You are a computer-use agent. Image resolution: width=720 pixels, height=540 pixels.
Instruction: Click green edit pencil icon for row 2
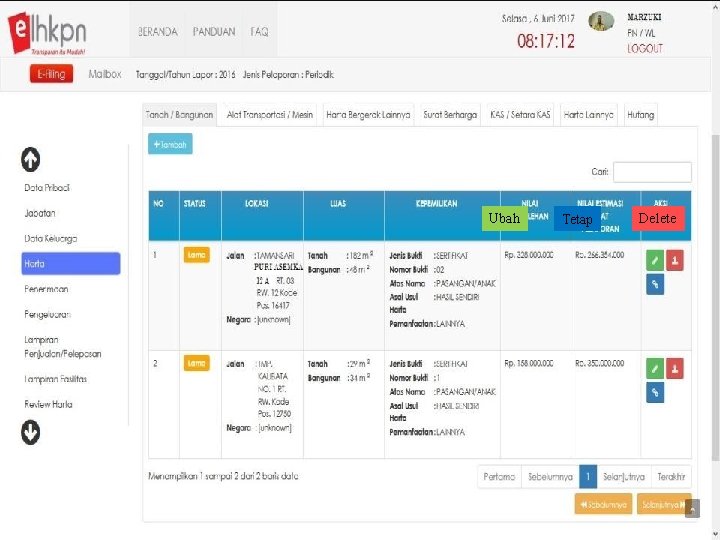click(x=655, y=369)
